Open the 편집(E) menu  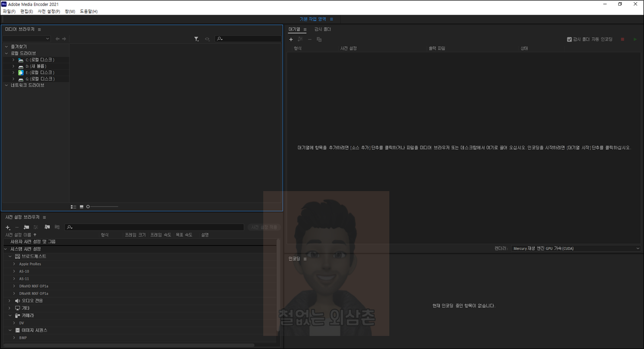[x=27, y=11]
